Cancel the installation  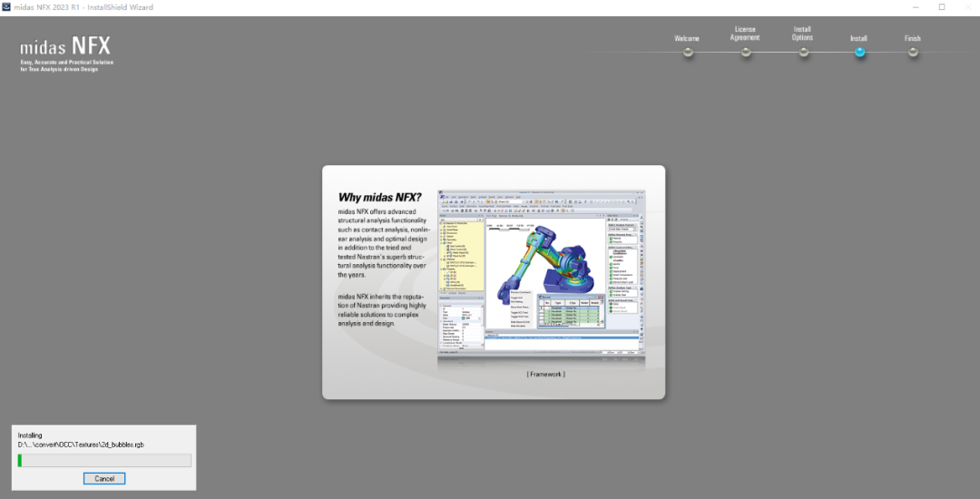(104, 478)
